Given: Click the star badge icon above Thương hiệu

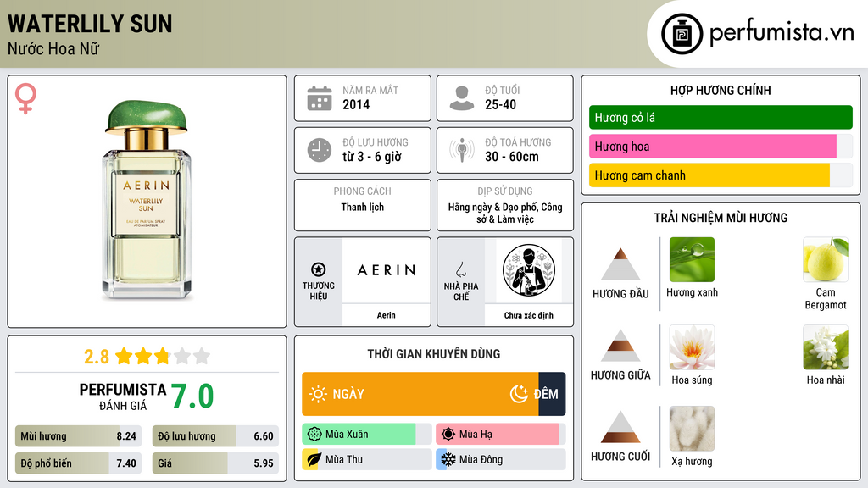Looking at the screenshot, I should [x=319, y=269].
